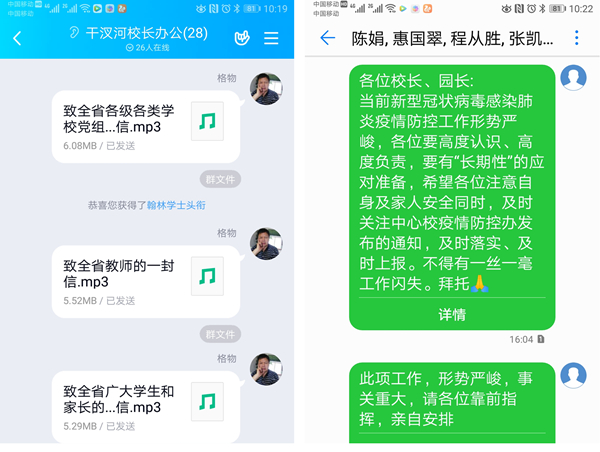Tap 详情 under the first green message
The height and width of the screenshot is (452, 600).
click(x=452, y=315)
